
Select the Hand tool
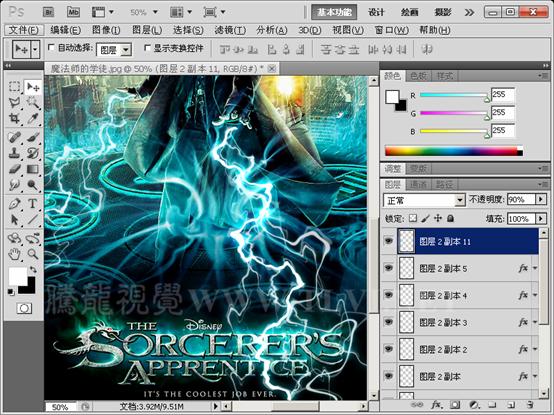(14, 254)
